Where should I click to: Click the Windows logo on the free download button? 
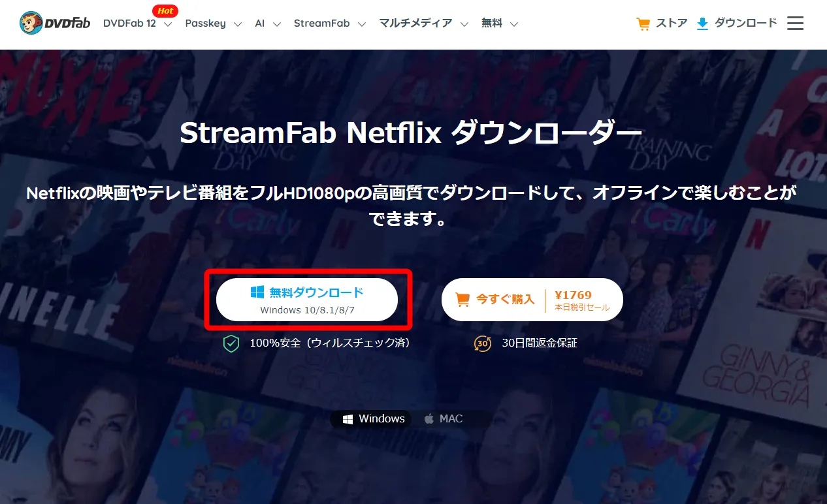click(x=257, y=292)
